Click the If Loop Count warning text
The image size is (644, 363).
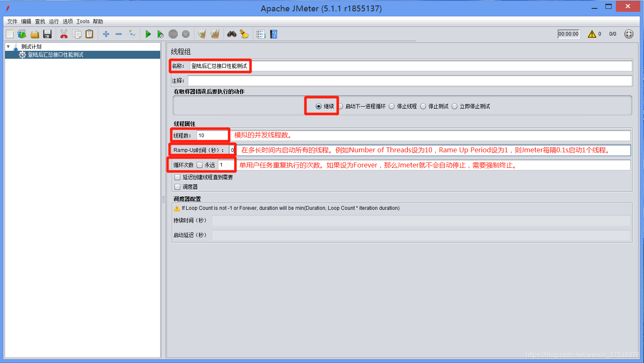(x=291, y=208)
